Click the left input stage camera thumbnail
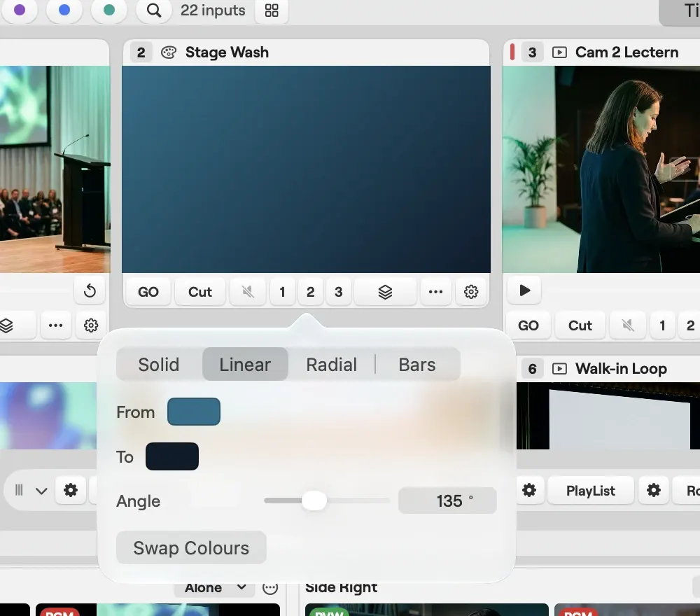 (55, 169)
